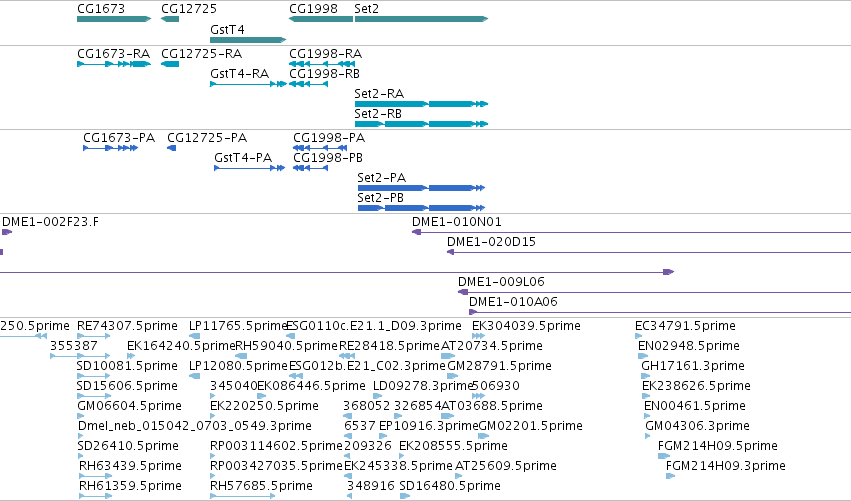Click the AT20734.5prime EST label
Screen dimensions: 851x501
click(492, 346)
